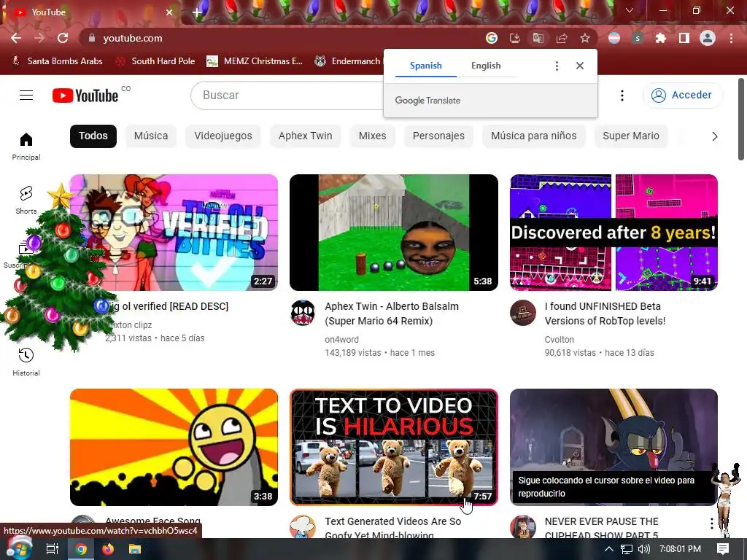Expand more chips with right arrow

714,136
